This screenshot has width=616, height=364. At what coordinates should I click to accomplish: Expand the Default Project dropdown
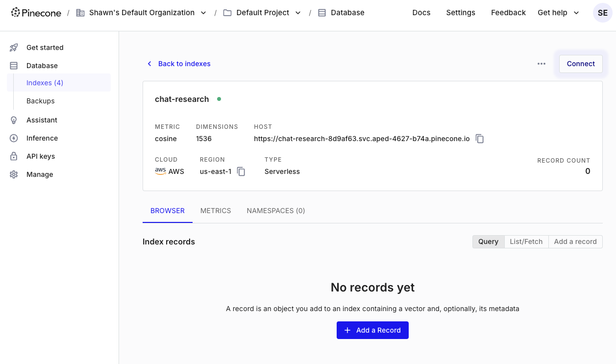point(298,13)
